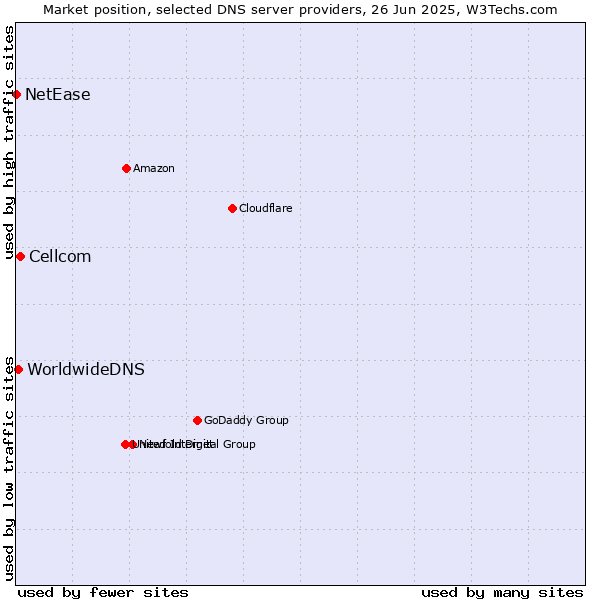The width and height of the screenshot is (600, 600).
Task: Click the Amazon red data point
Action: (127, 169)
